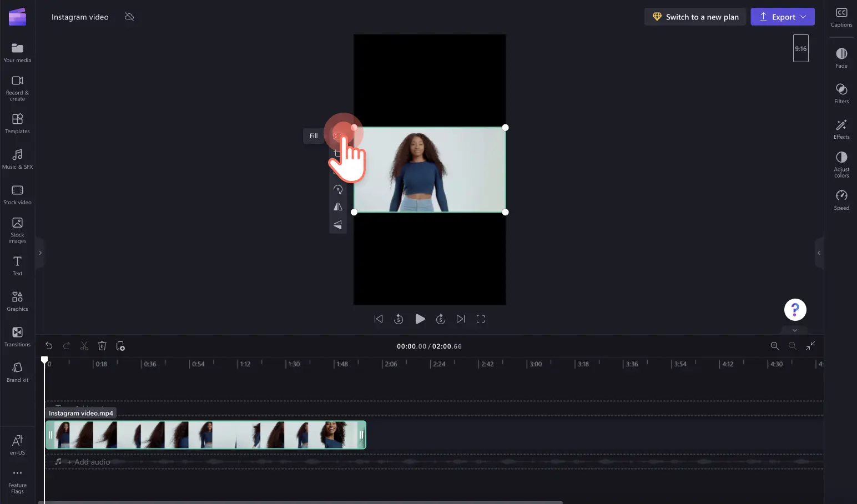Click Switch to a new plan
This screenshot has width=857, height=504.
click(695, 17)
